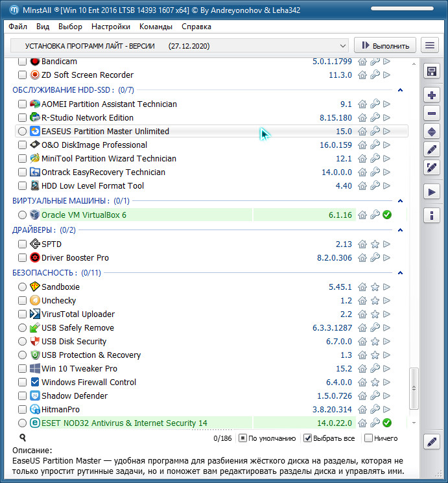Image resolution: width=448 pixels, height=483 pixels.
Task: Tick AOMEI Partition Assistant Technician checkbox
Action: [x=22, y=104]
